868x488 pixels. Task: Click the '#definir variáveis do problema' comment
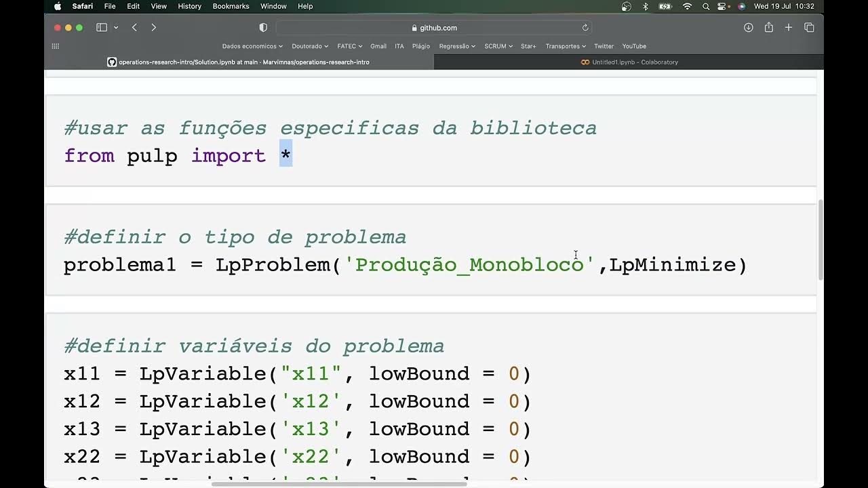coord(254,346)
